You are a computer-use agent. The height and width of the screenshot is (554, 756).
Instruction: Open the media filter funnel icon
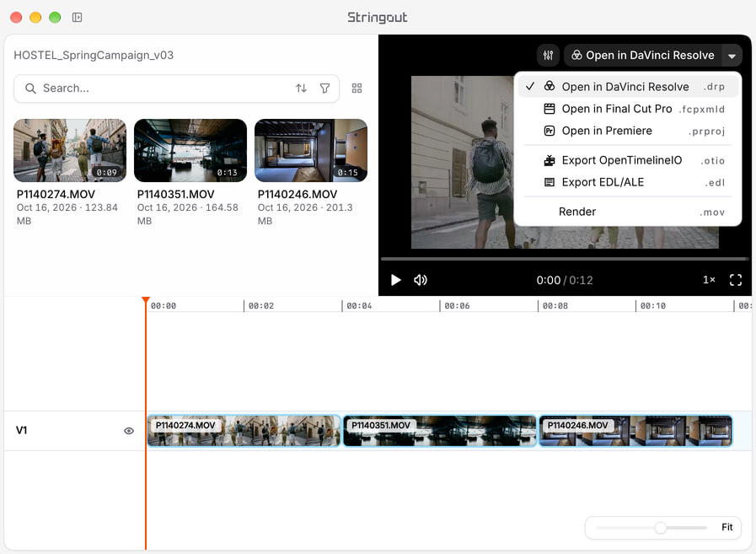point(325,88)
